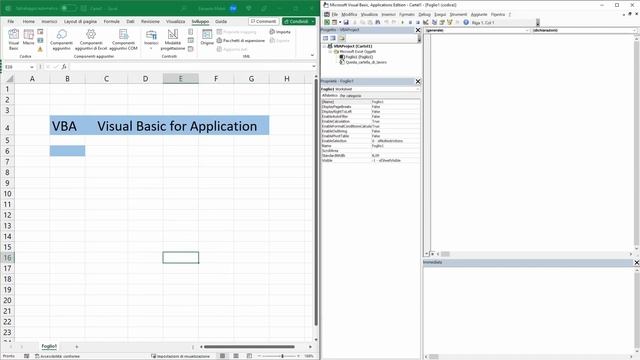Select Foglio1 (Foglio1) in the project tree
The width and height of the screenshot is (640, 360).
pos(356,57)
